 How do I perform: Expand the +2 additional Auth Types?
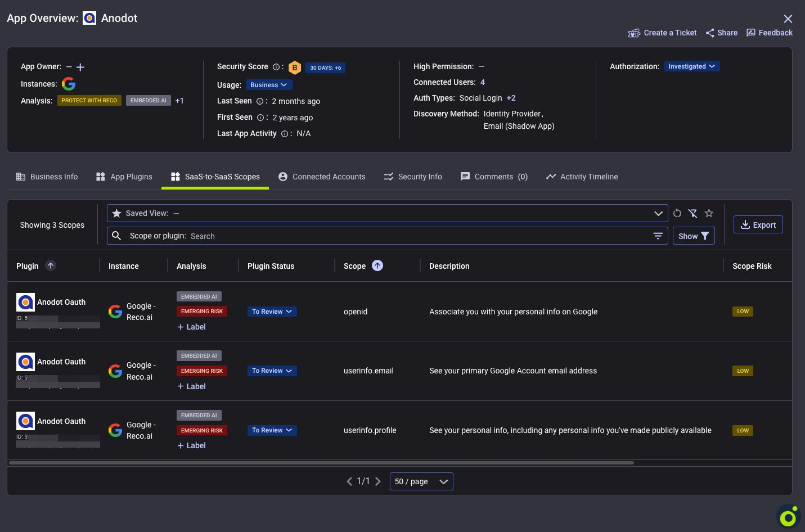(x=511, y=98)
